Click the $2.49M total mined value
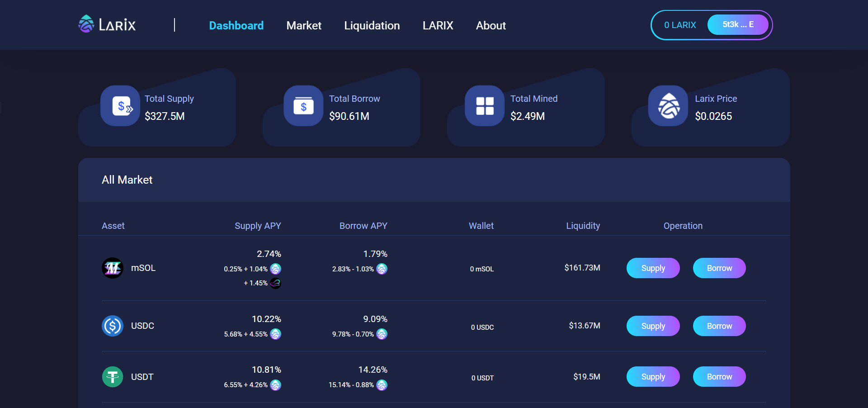Image resolution: width=868 pixels, height=408 pixels. [528, 116]
